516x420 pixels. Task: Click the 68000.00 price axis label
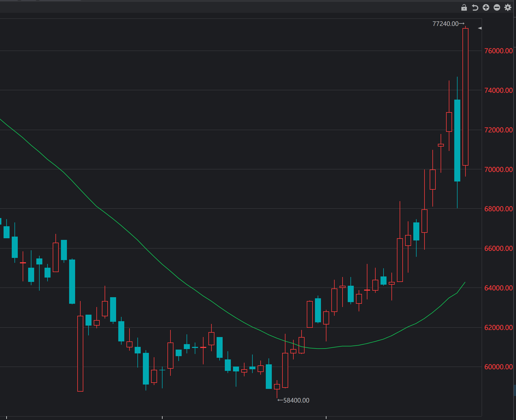pos(499,209)
